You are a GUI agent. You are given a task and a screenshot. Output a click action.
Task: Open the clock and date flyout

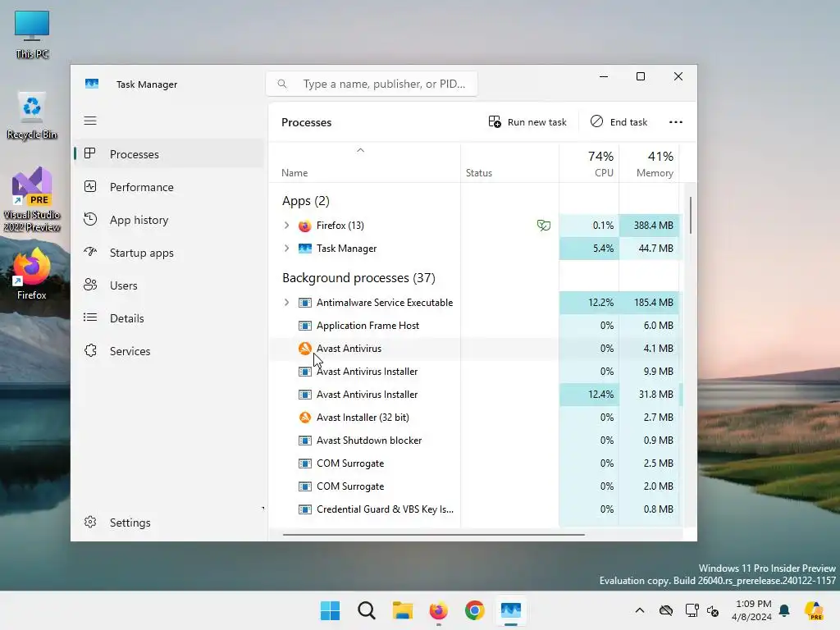pos(751,610)
